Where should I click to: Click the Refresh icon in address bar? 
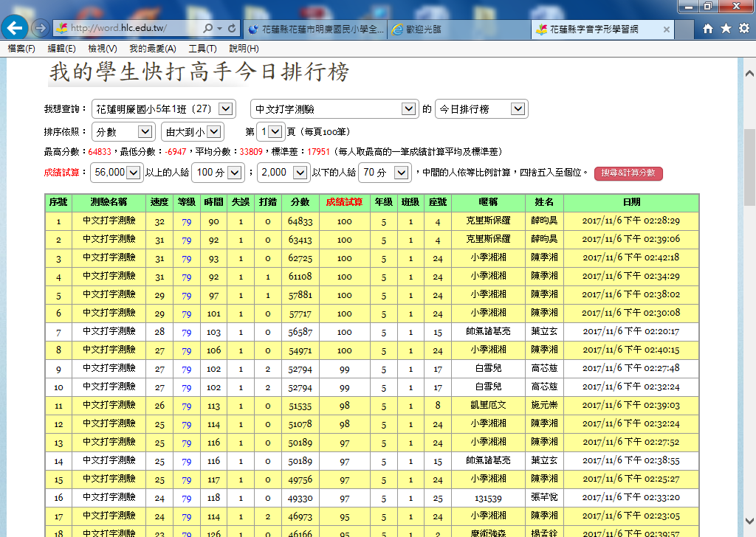tap(233, 29)
